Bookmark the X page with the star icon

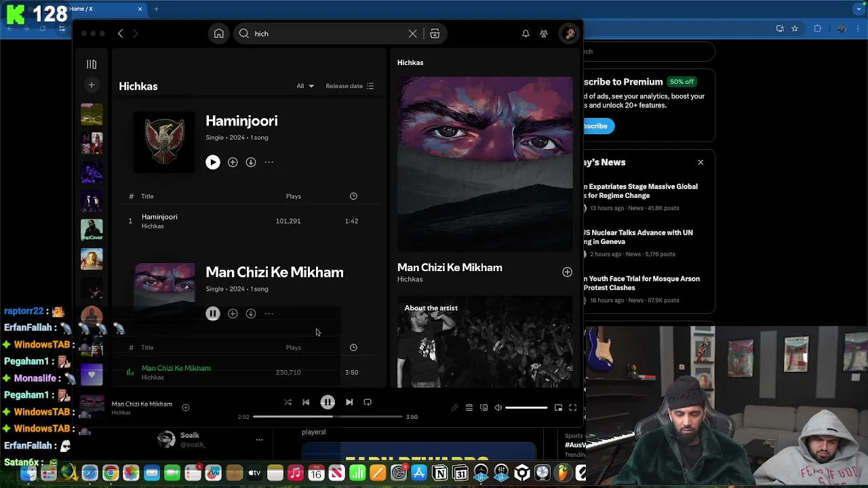pyautogui.click(x=795, y=28)
